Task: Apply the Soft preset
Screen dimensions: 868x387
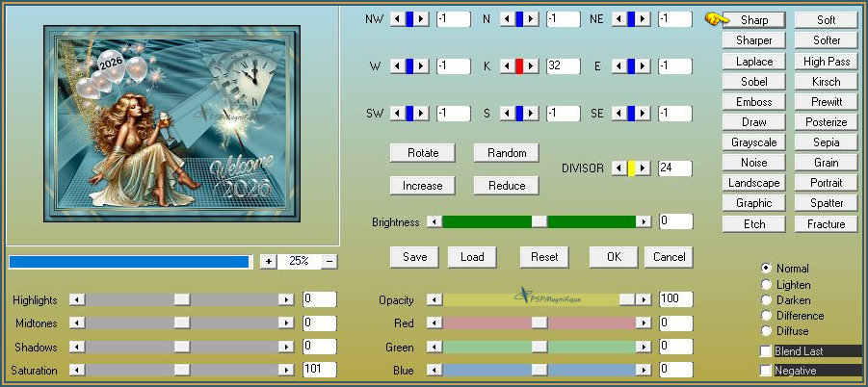Action: click(x=826, y=20)
